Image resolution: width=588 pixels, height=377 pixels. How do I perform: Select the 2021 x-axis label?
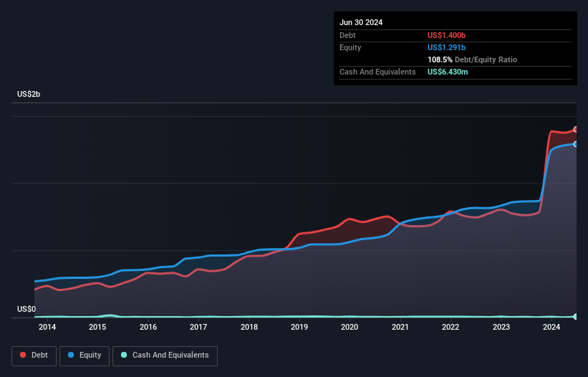point(400,327)
